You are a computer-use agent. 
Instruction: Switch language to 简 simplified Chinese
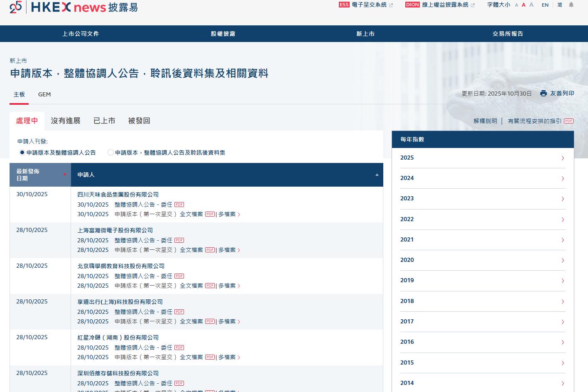(x=560, y=5)
